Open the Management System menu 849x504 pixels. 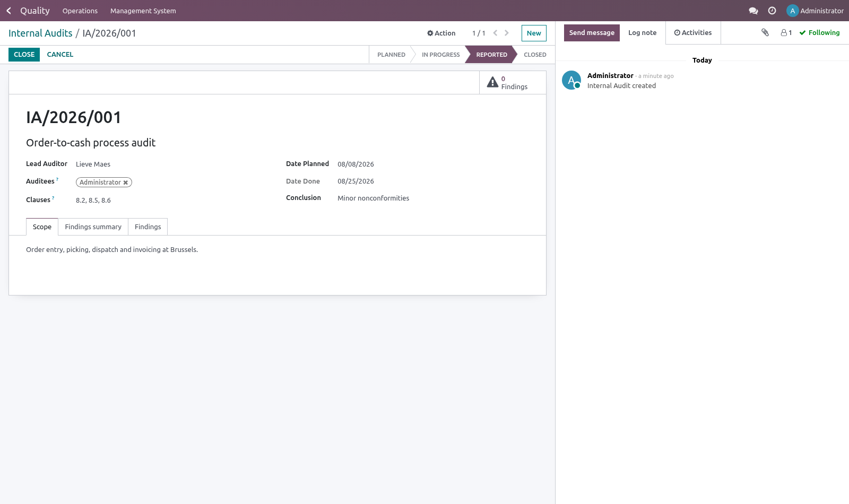coord(143,11)
